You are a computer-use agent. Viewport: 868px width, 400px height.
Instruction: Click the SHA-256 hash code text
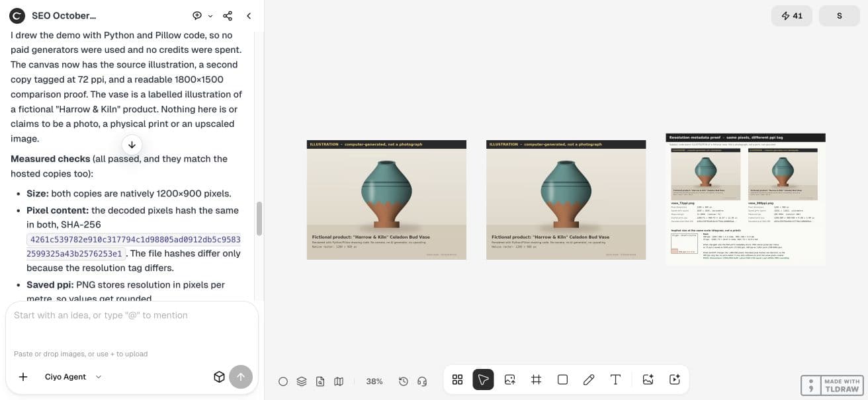(133, 246)
